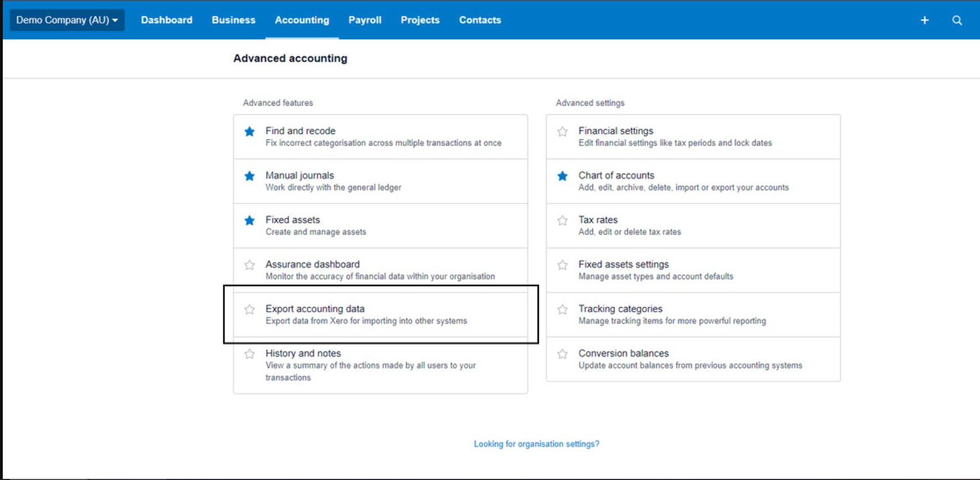Star the Tax rates item

click(x=562, y=221)
